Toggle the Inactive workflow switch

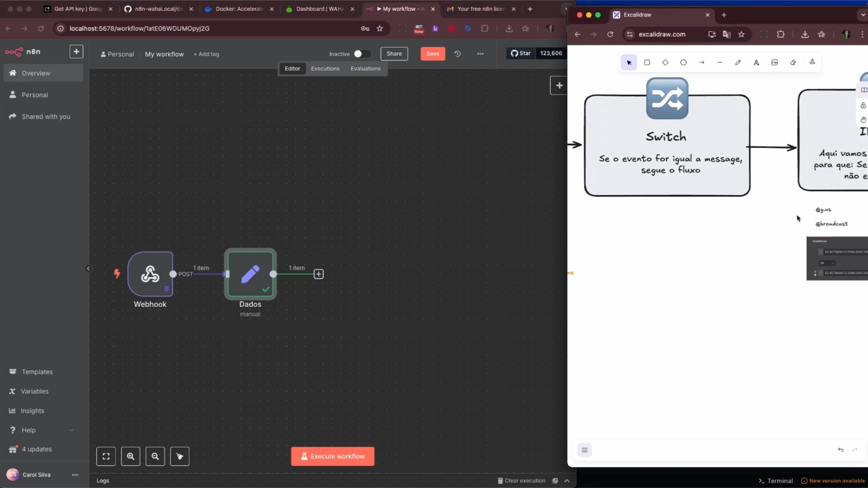362,54
